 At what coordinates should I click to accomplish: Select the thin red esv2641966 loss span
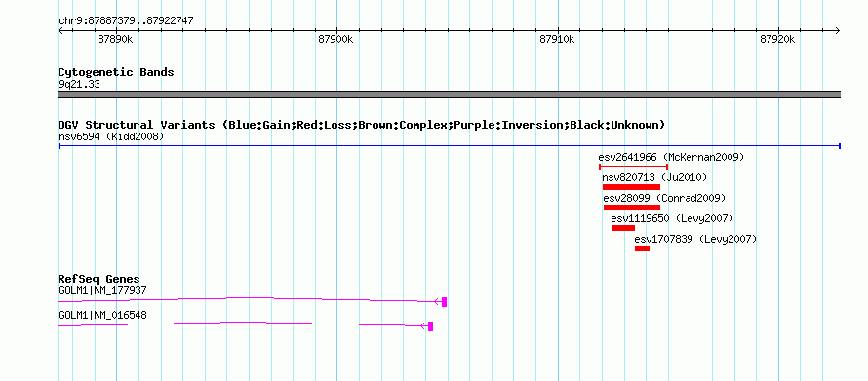pyautogui.click(x=633, y=167)
